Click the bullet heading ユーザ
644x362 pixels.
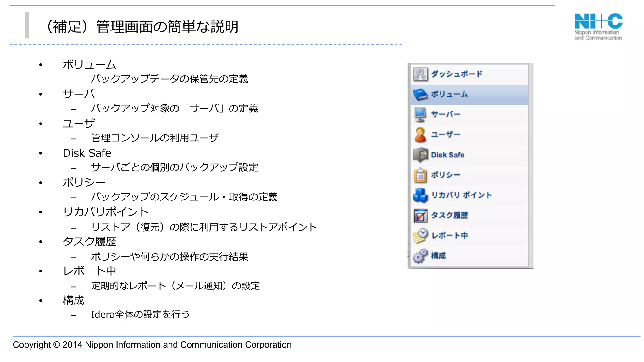(79, 123)
